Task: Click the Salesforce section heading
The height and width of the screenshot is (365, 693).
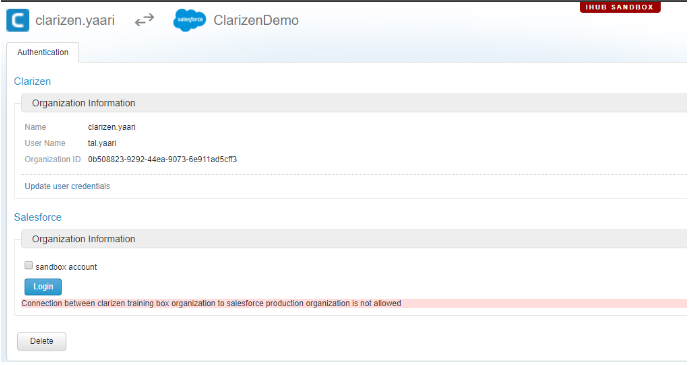Action: click(x=38, y=217)
